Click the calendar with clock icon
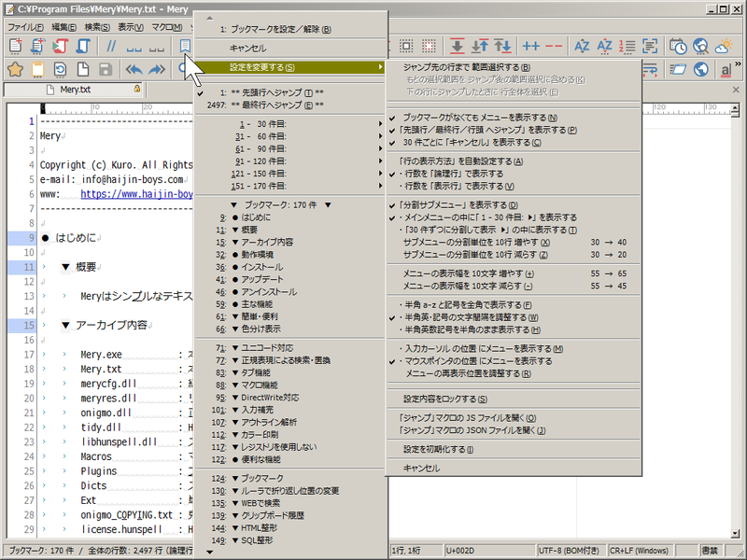Viewport: 747px width, 560px height. [x=678, y=46]
